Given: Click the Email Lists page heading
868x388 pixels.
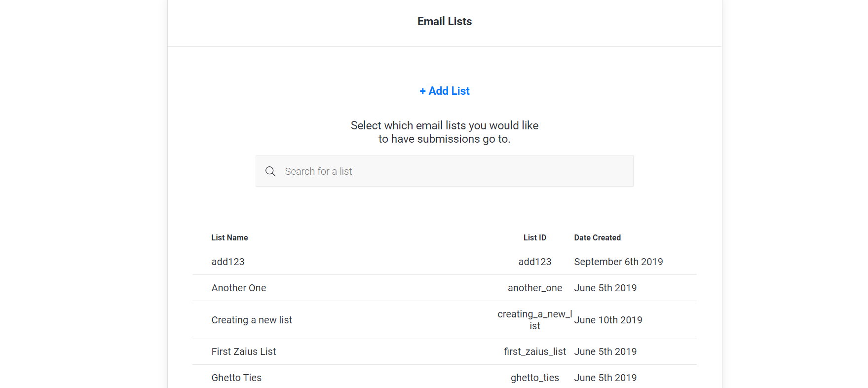Looking at the screenshot, I should pyautogui.click(x=444, y=21).
